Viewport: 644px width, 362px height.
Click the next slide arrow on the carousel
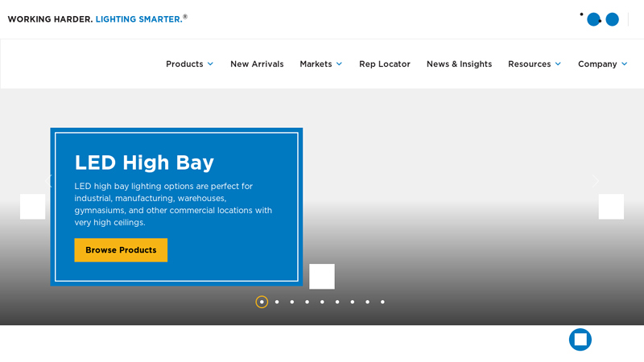(x=611, y=206)
